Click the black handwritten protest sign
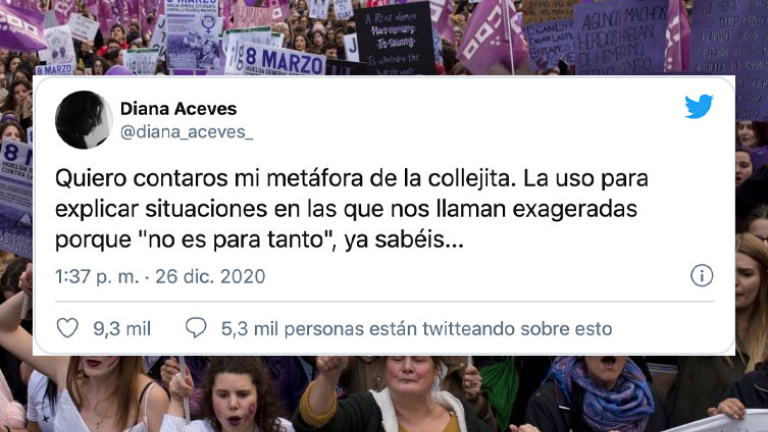 (x=394, y=39)
